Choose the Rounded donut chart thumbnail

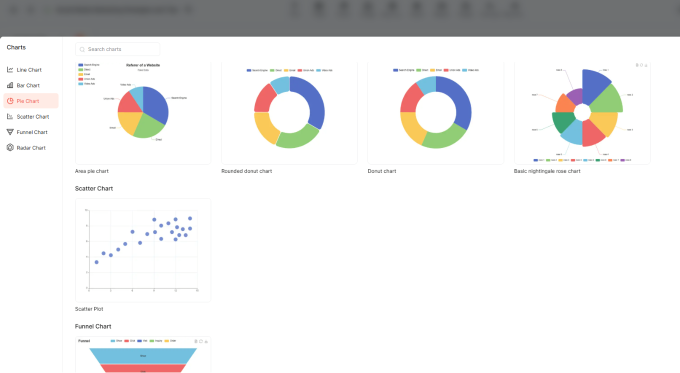click(289, 113)
